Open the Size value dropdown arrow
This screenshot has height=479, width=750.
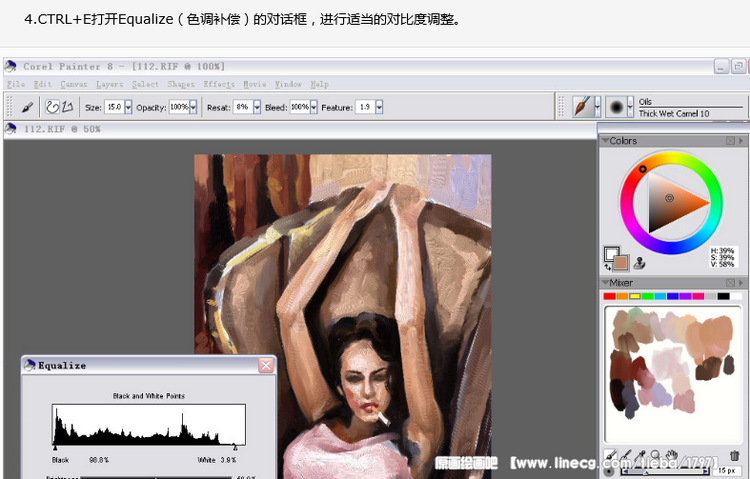[128, 107]
